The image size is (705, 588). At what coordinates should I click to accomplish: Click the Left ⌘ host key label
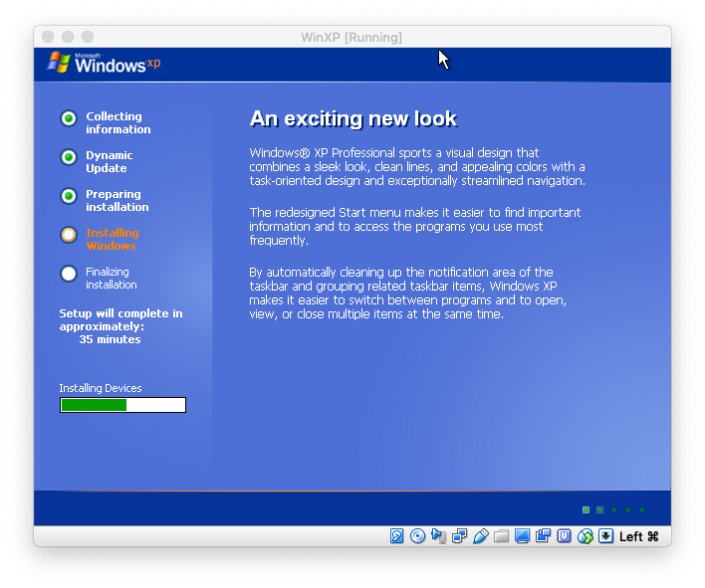tap(638, 536)
